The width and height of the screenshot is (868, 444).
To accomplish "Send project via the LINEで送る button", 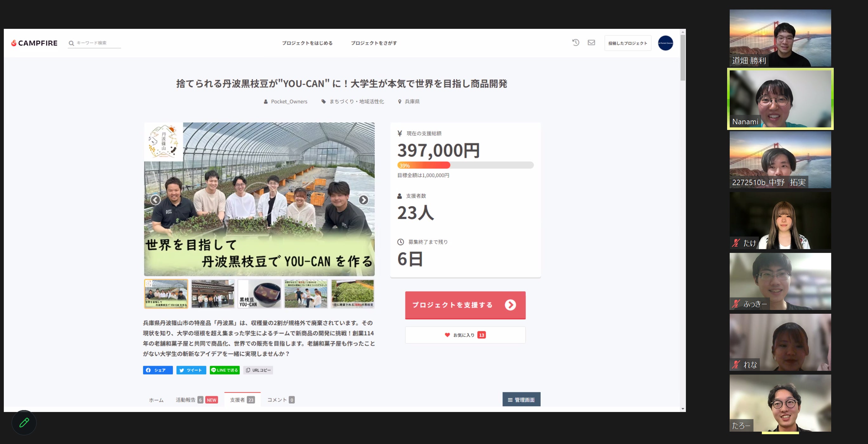I will click(224, 370).
